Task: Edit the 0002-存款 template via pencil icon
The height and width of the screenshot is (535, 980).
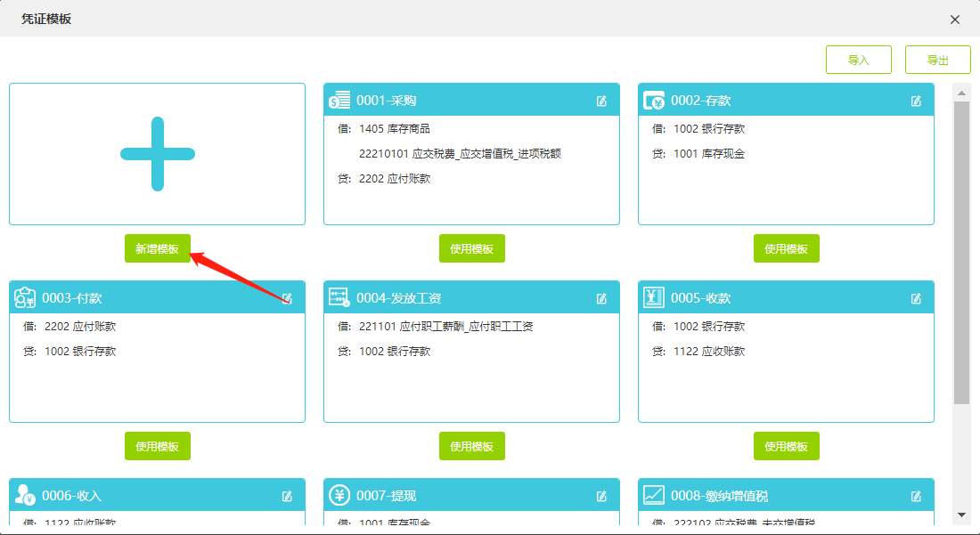Action: (x=916, y=101)
